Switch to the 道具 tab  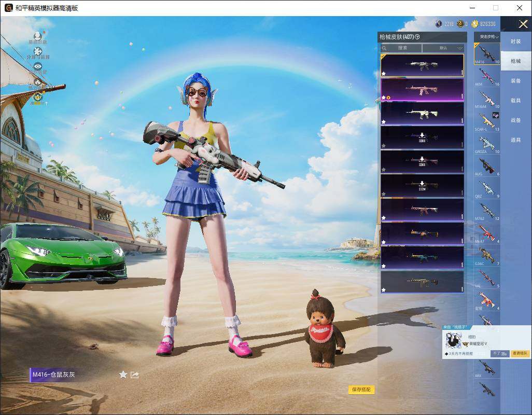516,140
